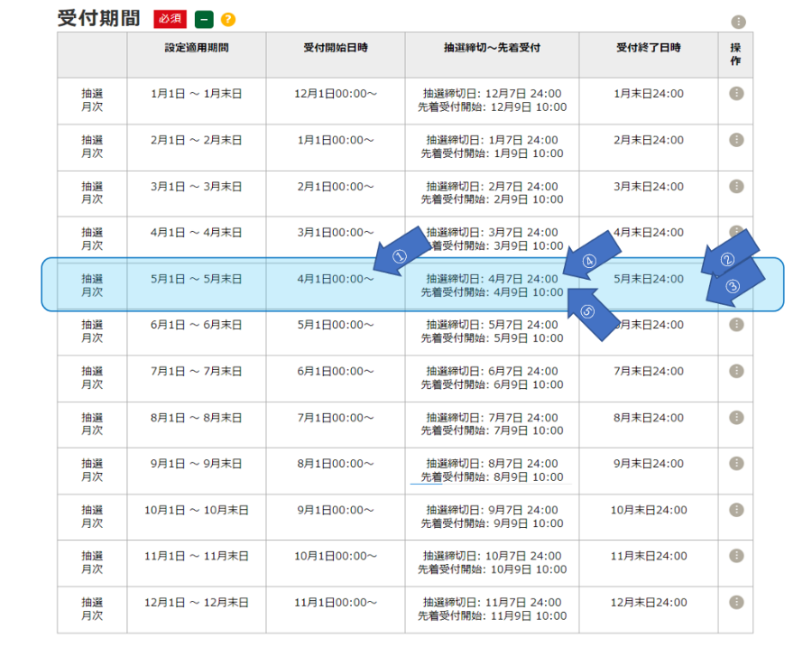Viewport: 812px width, 647px height.
Task: Click the 4月1日00:00~ start time cell
Action: coord(335,279)
